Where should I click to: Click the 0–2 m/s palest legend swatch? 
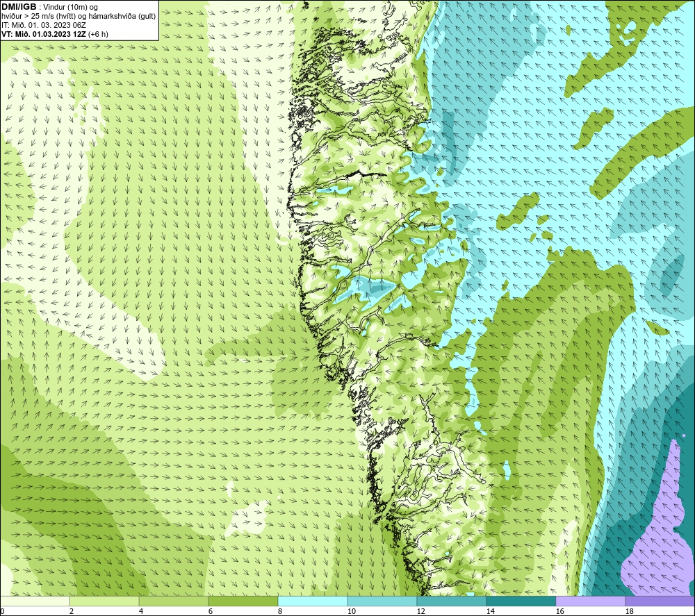[x=35, y=601]
